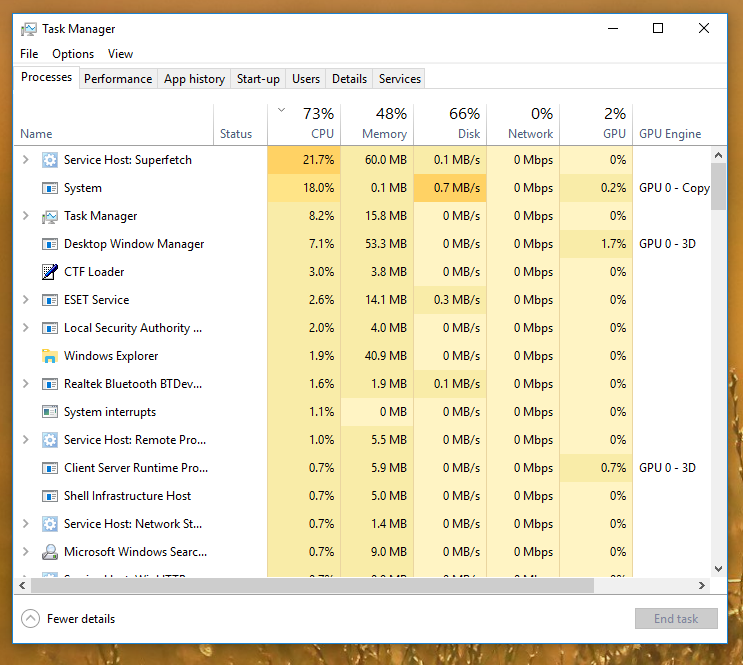Expand the ESET Service group

pos(26,300)
